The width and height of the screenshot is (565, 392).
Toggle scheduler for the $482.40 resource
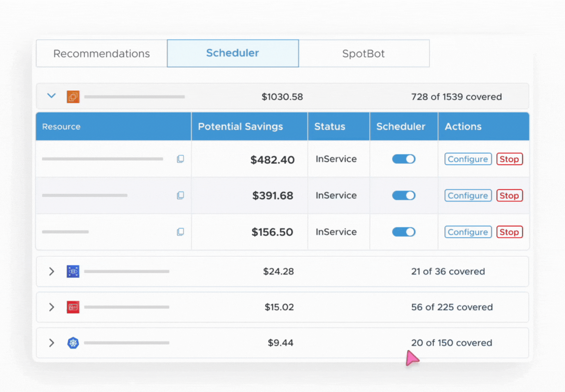click(404, 159)
